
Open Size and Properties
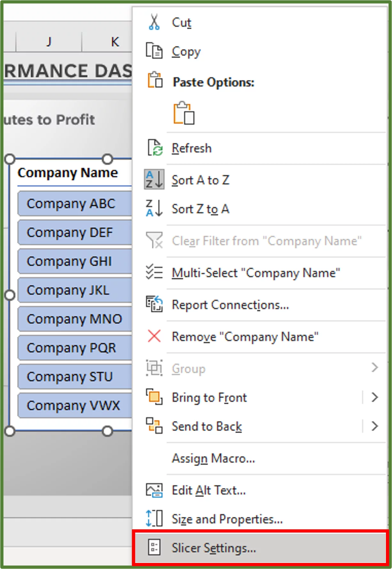point(227,519)
